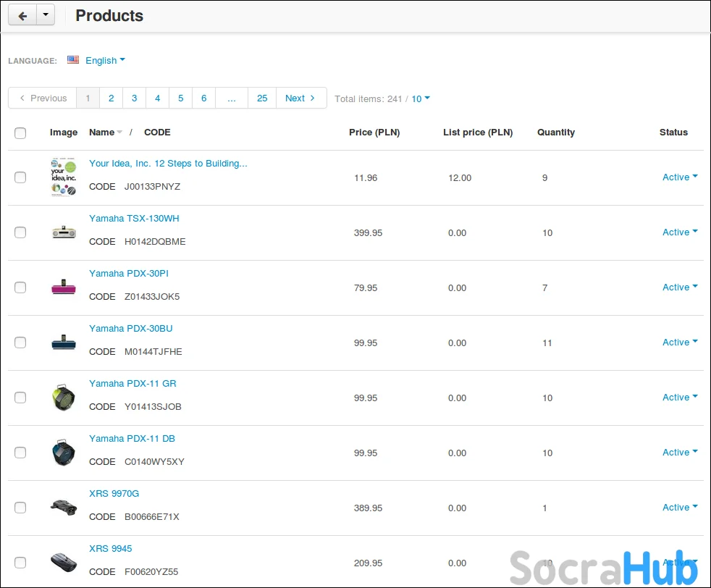Click the Your Idea, Inc. book cover image
This screenshot has height=588, width=711.
[x=63, y=177]
